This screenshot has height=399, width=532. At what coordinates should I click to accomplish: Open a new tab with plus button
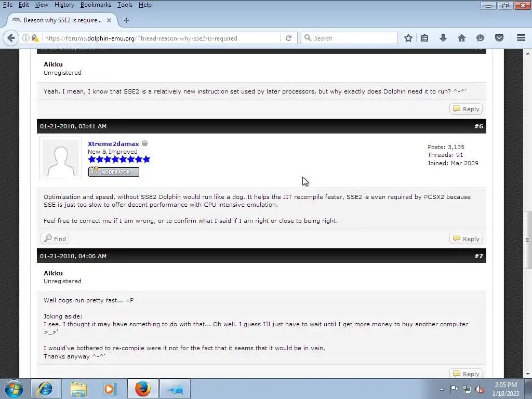(126, 20)
